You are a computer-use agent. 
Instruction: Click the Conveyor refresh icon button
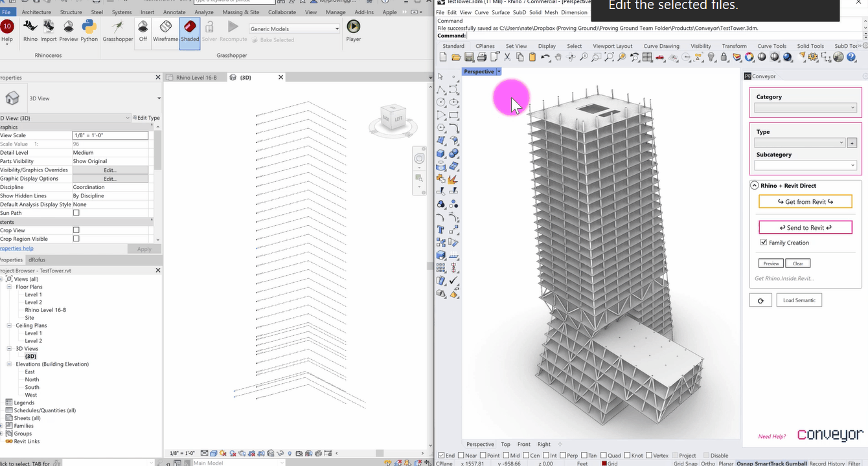(x=760, y=300)
